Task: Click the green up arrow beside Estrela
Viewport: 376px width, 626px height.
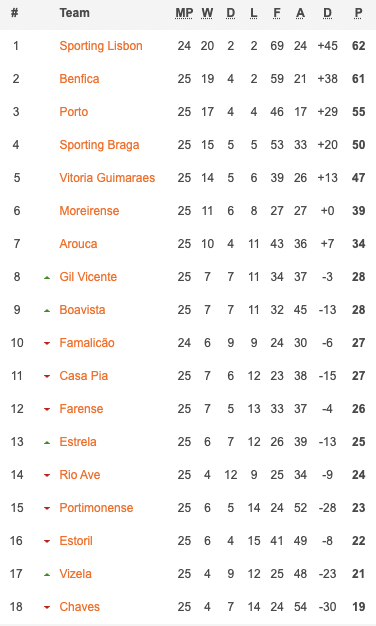Action: coord(47,442)
